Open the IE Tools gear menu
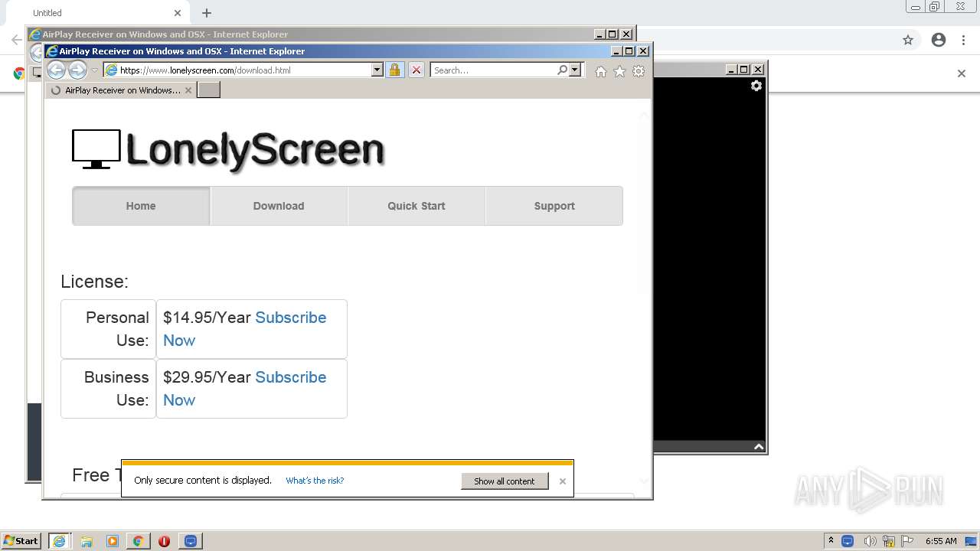Screen dimensions: 980x551 (639, 71)
